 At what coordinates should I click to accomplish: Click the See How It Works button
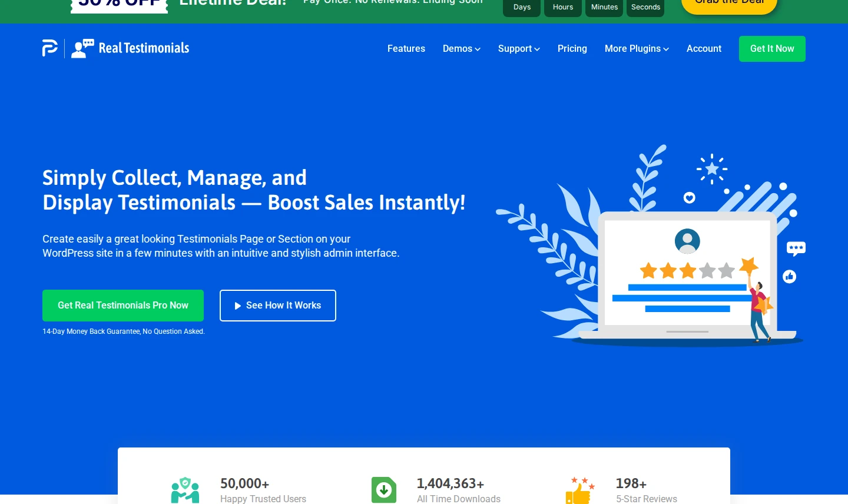coord(278,306)
